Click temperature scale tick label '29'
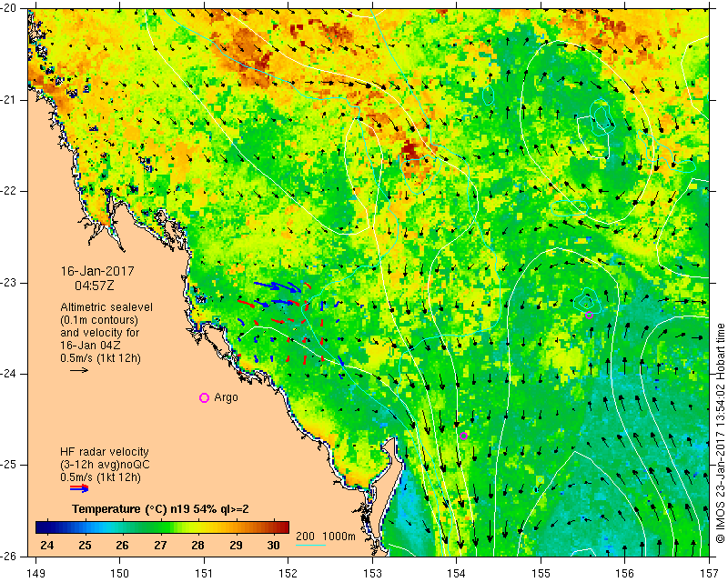 coord(236,545)
